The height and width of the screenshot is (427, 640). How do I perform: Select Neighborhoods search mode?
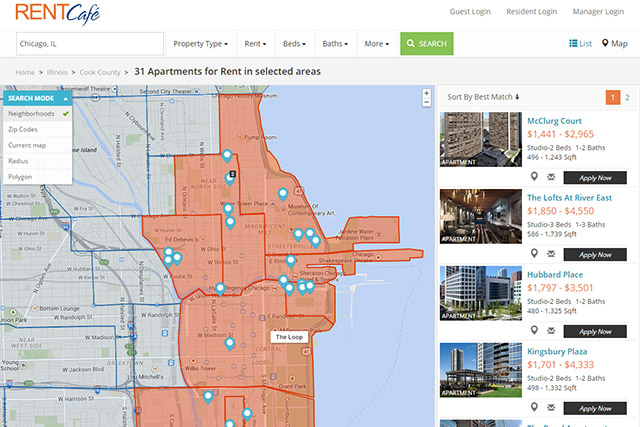(38, 113)
